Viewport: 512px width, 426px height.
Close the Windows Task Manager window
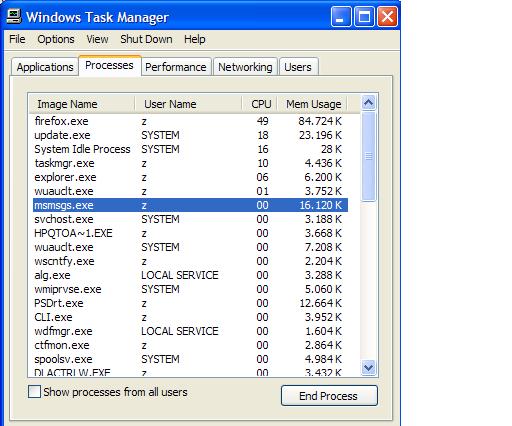[387, 16]
